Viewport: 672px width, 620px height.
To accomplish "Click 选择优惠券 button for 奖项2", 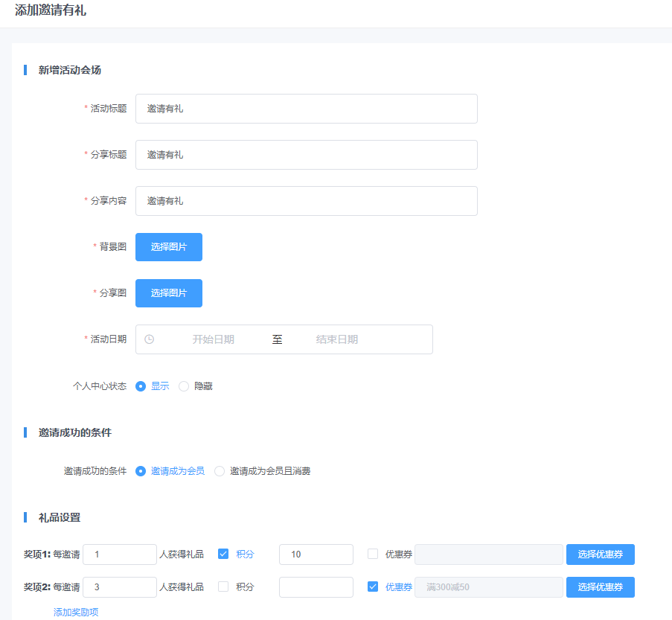I will point(600,587).
